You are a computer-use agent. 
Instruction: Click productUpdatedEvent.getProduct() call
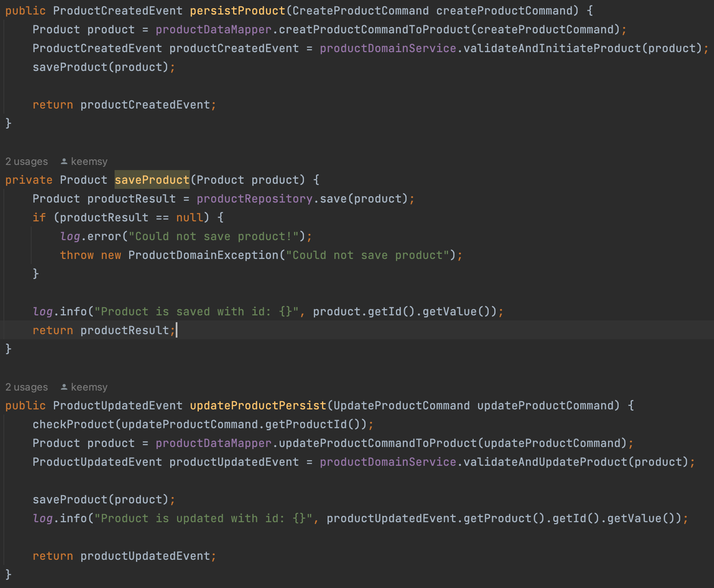click(436, 518)
